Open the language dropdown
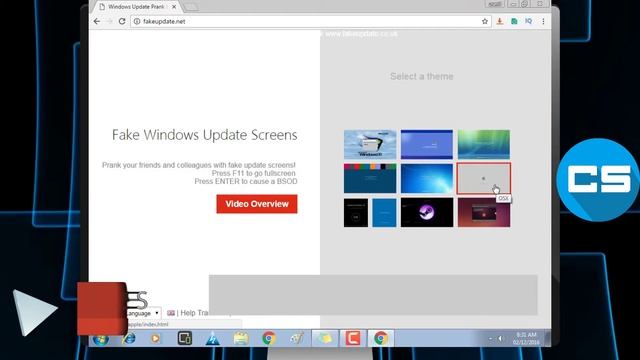Image resolution: width=640 pixels, height=360 pixels. [143, 313]
